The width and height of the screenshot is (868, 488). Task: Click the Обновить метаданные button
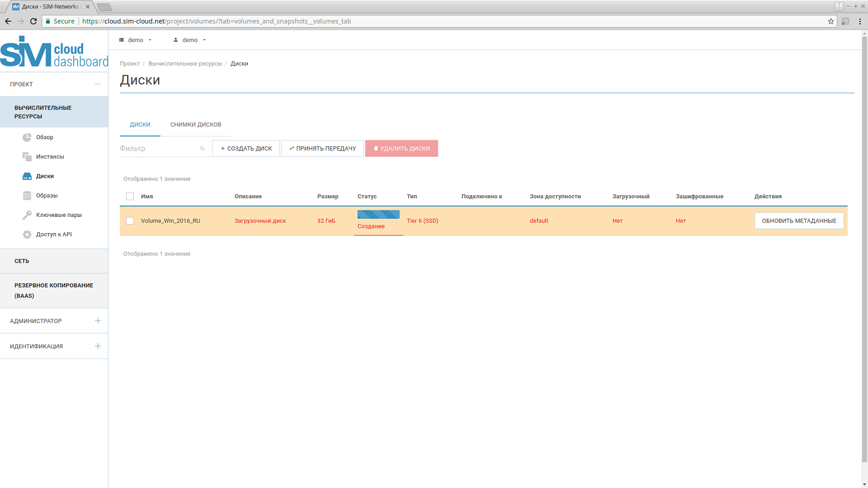tap(799, 221)
